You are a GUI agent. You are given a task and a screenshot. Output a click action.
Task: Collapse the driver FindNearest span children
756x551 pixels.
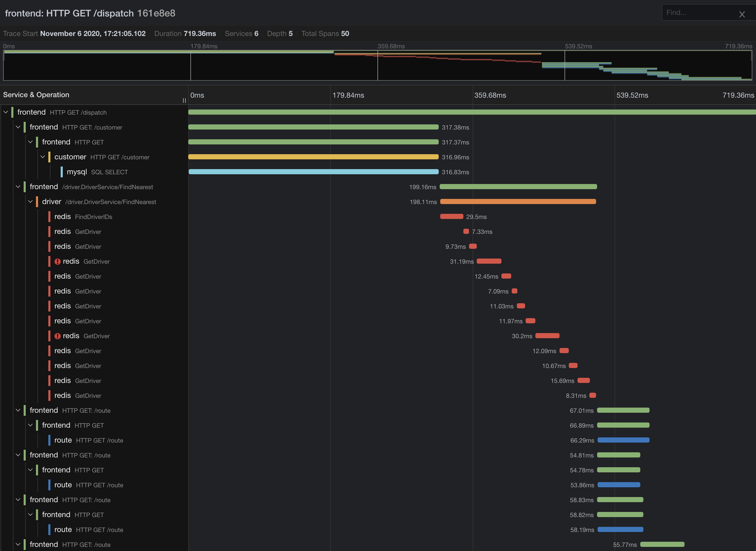(30, 201)
